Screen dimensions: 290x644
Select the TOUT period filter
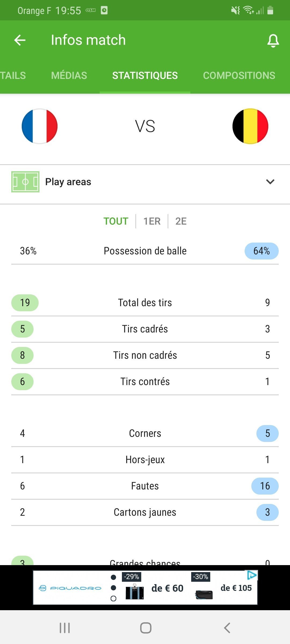coord(116,221)
